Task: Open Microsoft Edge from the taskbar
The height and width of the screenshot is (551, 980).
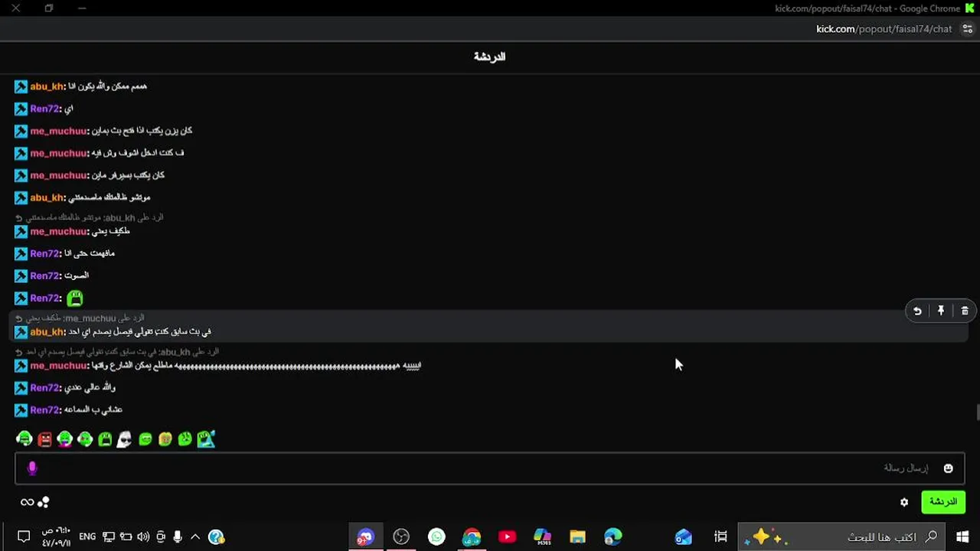Action: click(x=612, y=536)
